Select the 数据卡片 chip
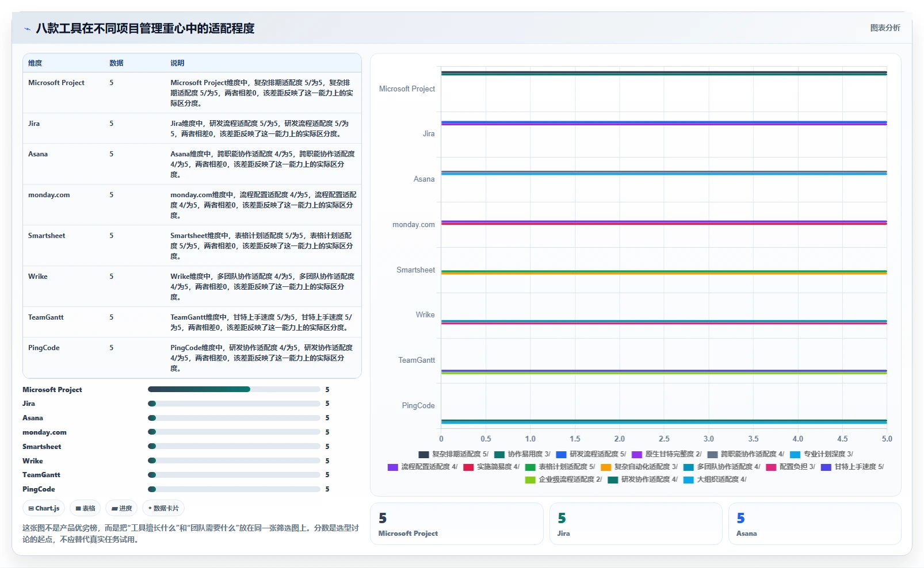This screenshot has width=924, height=568. pyautogui.click(x=163, y=508)
